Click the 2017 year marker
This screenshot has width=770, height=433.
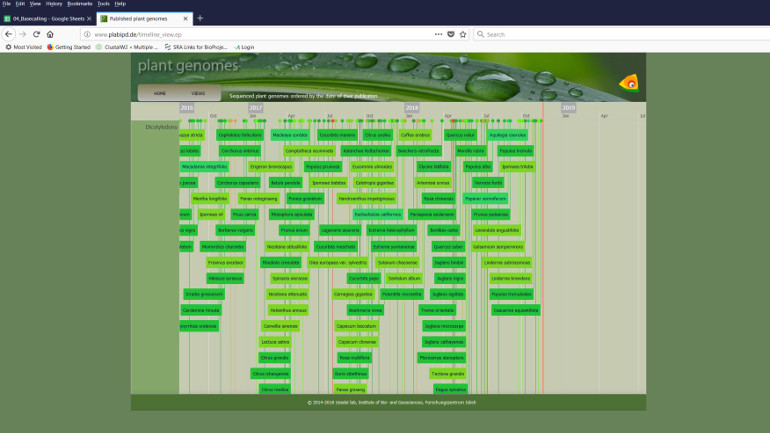click(255, 108)
